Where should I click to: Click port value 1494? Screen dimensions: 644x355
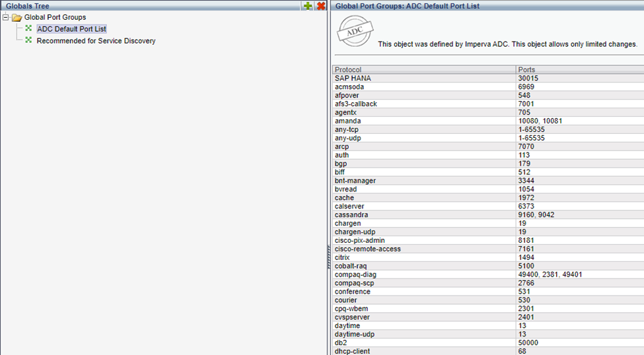(x=526, y=257)
